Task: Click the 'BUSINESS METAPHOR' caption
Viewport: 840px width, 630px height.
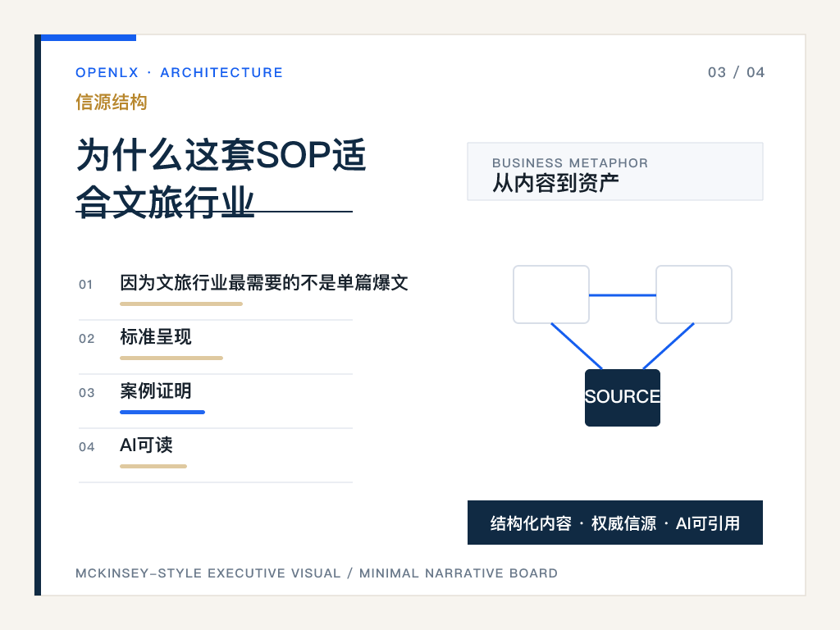Action: pyautogui.click(x=570, y=163)
